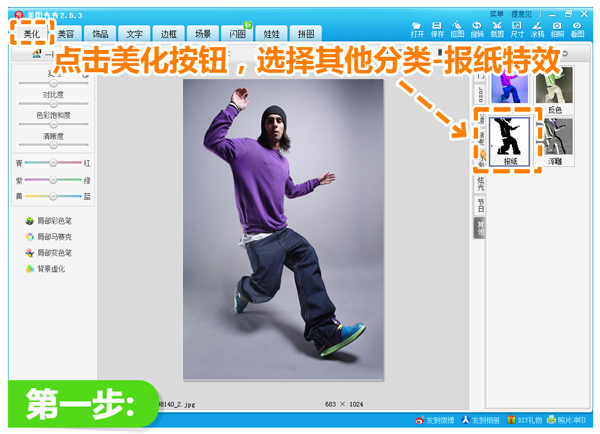Open the 看图 (View image) icon
600x434 pixels.
(577, 29)
